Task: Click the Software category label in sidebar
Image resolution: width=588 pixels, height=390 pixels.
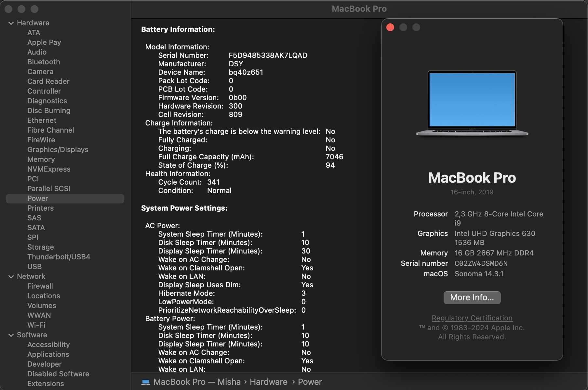Action: coord(32,335)
